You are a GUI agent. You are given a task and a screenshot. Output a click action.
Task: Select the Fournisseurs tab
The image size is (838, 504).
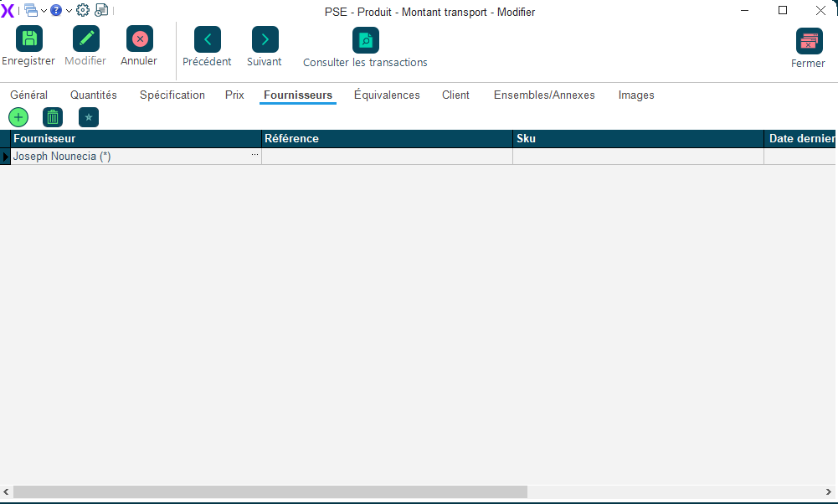tap(298, 95)
